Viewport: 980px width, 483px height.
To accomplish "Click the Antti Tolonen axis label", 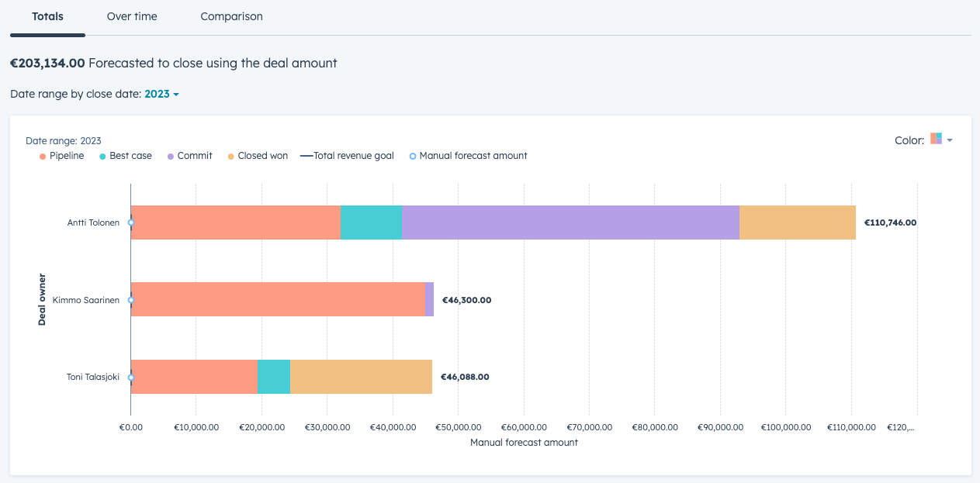I will click(x=93, y=223).
